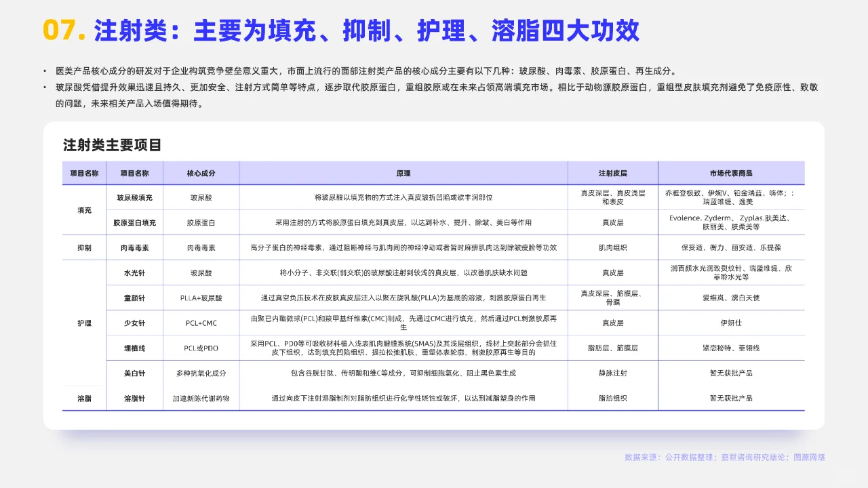The height and width of the screenshot is (488, 868).
Task: Click the PLLA+玻尿酸 ingredient cell
Action: tap(201, 298)
